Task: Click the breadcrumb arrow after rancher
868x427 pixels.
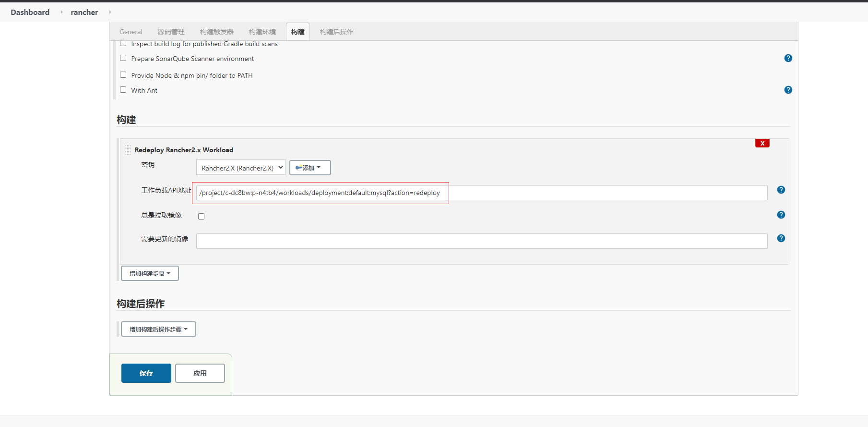Action: click(110, 12)
